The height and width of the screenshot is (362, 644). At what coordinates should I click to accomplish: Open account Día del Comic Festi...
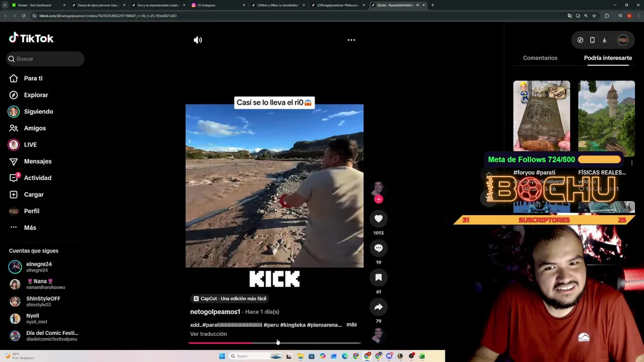point(45,336)
